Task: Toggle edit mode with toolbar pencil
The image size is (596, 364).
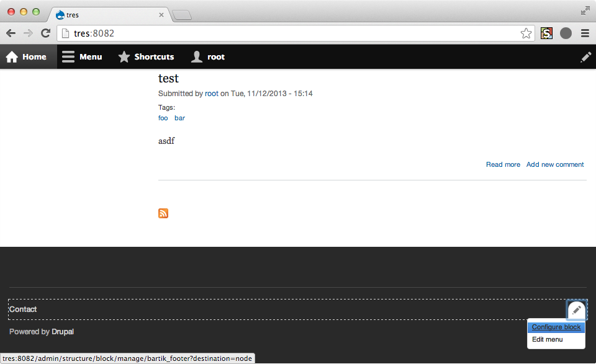Action: (x=585, y=57)
